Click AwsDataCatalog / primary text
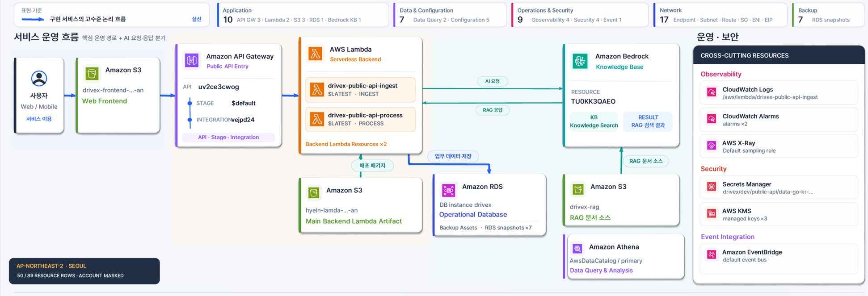Image resolution: width=868 pixels, height=296 pixels. [606, 261]
